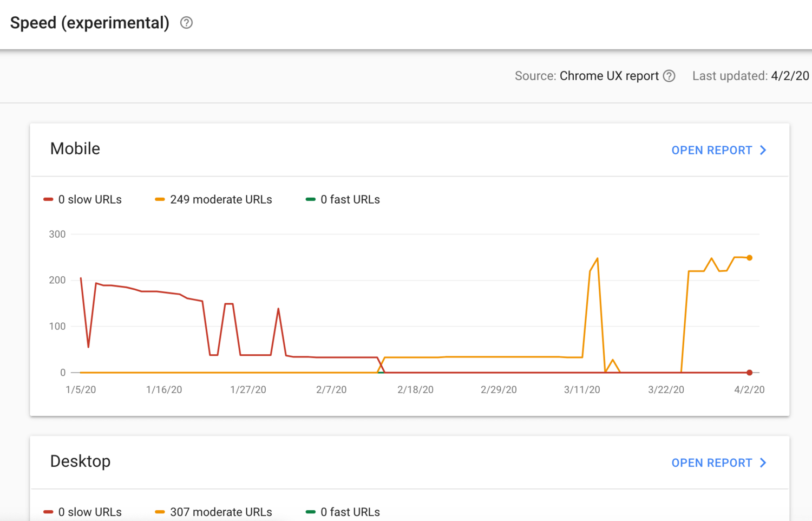
Task: Toggle Desktop 307 moderate URLs legend
Action: (x=214, y=512)
